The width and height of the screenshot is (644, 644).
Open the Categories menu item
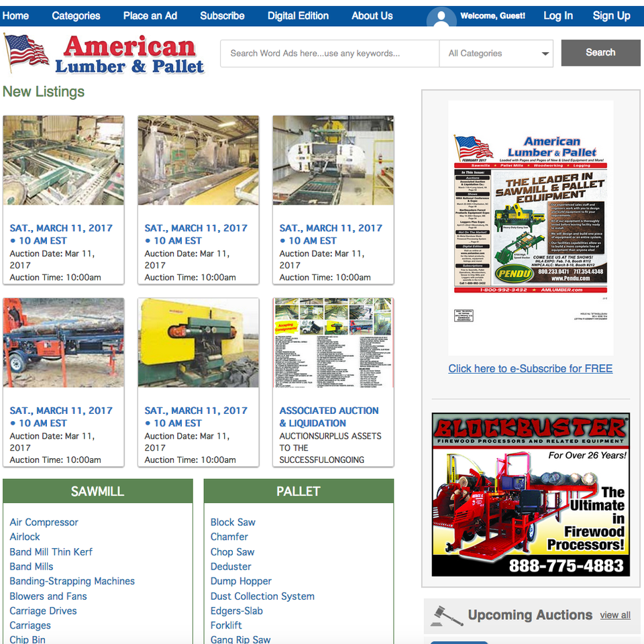(x=76, y=16)
